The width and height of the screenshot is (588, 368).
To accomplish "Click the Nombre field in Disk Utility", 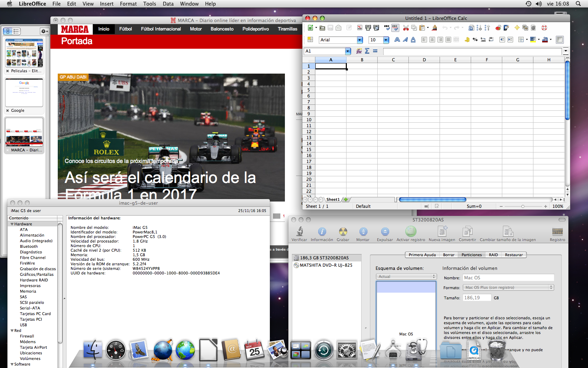I will (x=509, y=278).
